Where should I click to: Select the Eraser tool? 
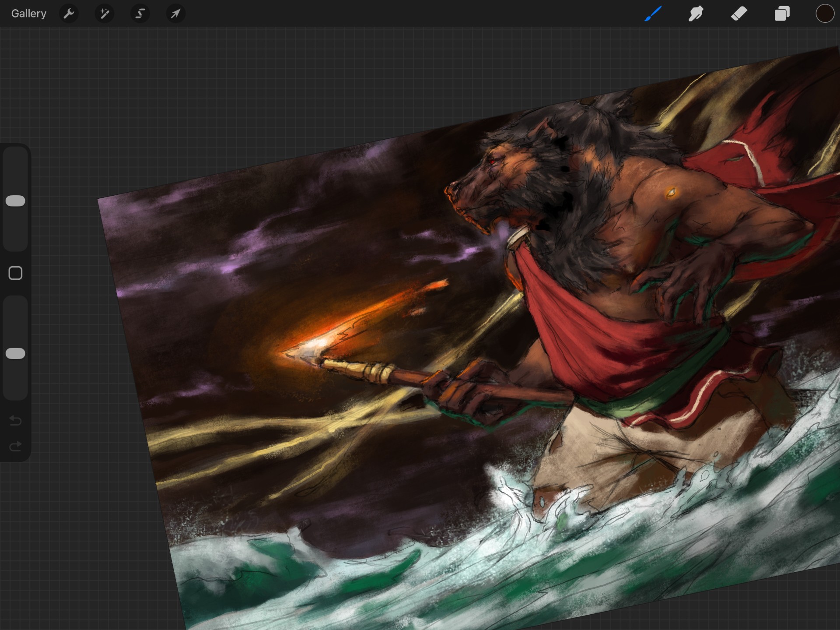[738, 14]
